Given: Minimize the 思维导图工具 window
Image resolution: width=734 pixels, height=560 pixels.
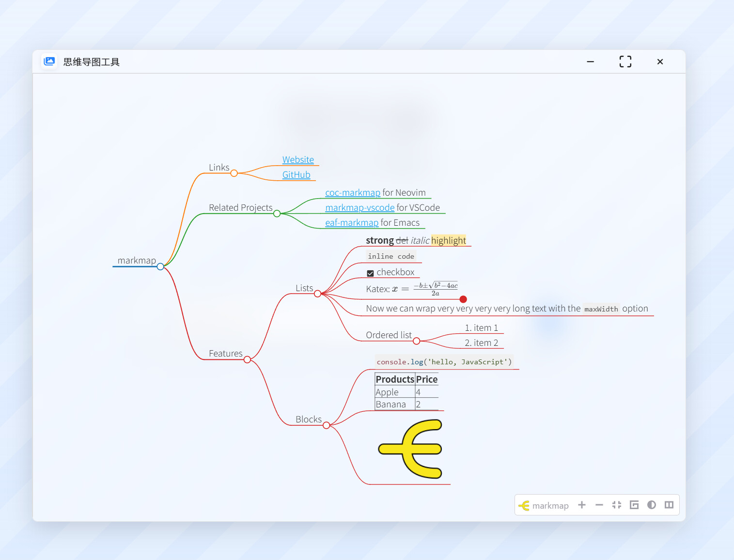Looking at the screenshot, I should 590,62.
